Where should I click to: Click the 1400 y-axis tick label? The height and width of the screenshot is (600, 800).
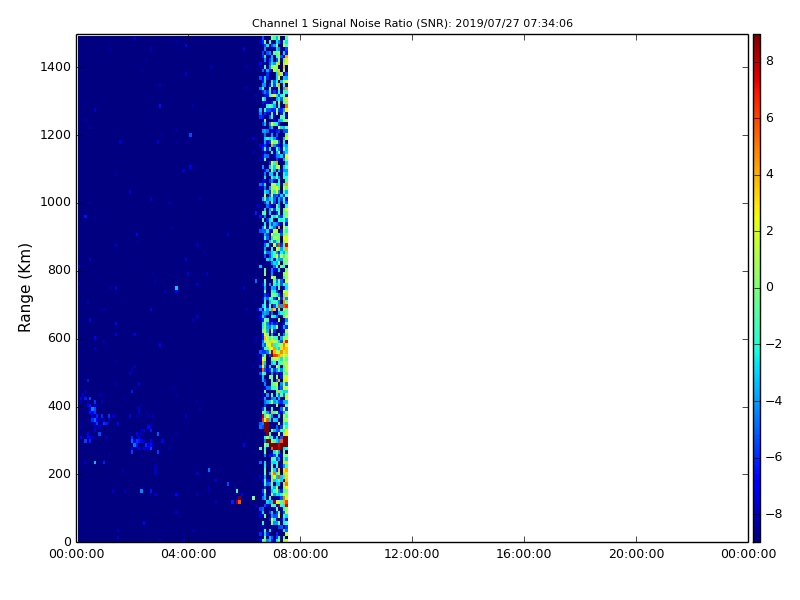point(55,67)
